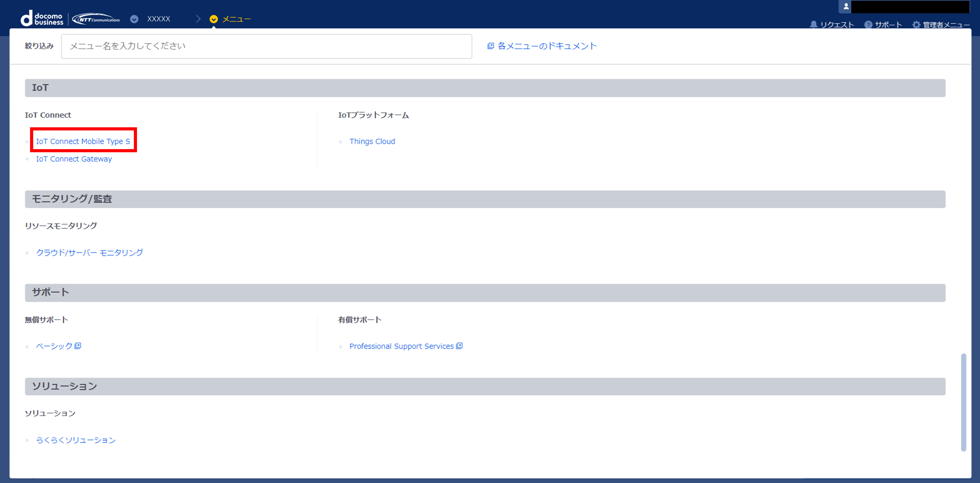The width and height of the screenshot is (980, 483).
Task: Click the モニタリング/監査 section header
Action: [x=485, y=199]
